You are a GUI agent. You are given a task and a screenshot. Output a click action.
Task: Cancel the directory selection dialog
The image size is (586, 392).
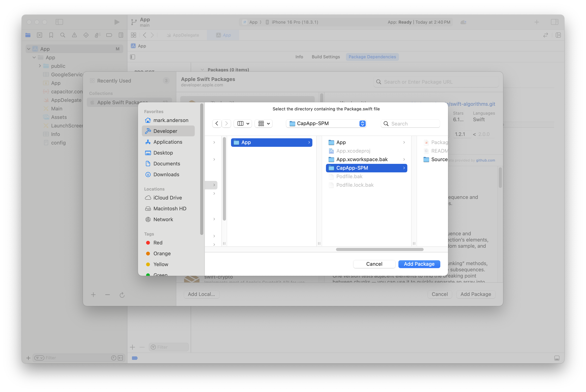coord(374,264)
